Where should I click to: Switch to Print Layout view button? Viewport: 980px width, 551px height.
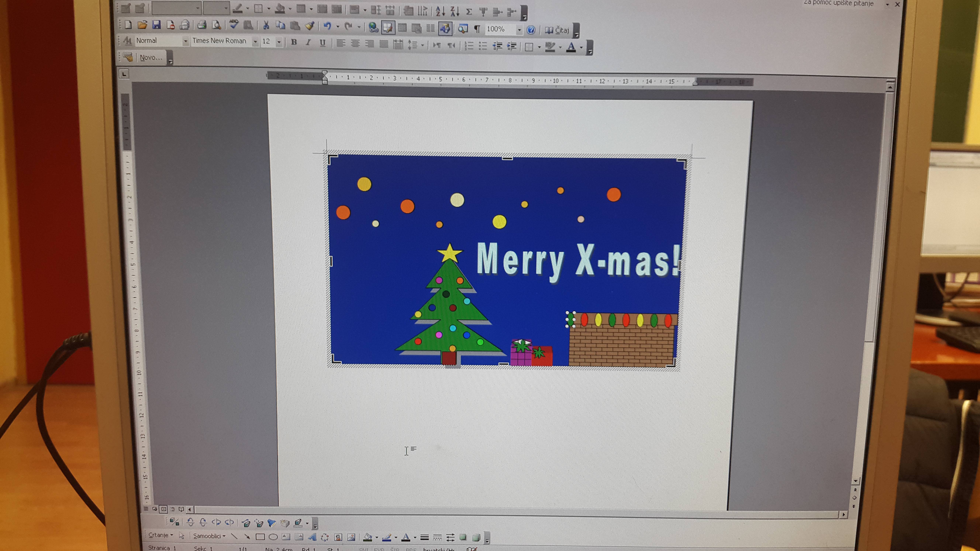[x=163, y=509]
